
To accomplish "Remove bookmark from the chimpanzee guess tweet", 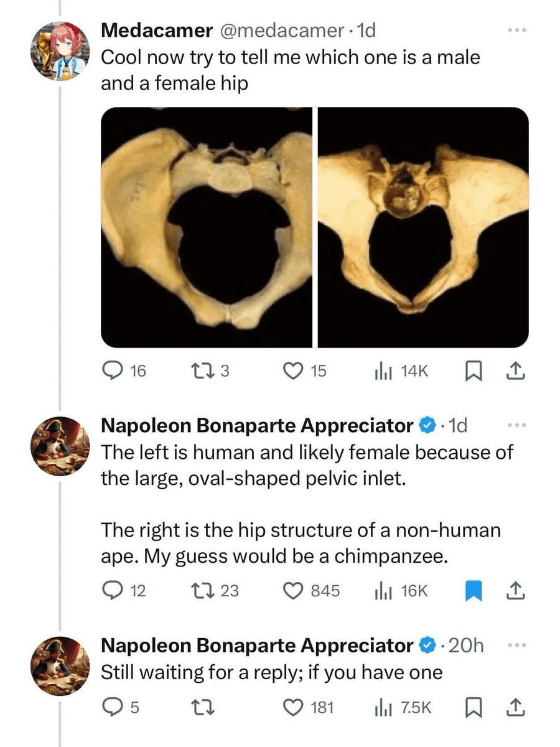I will click(x=474, y=590).
